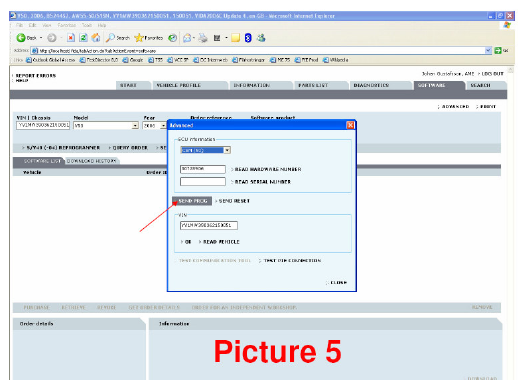Open the Tools menu

87,25
